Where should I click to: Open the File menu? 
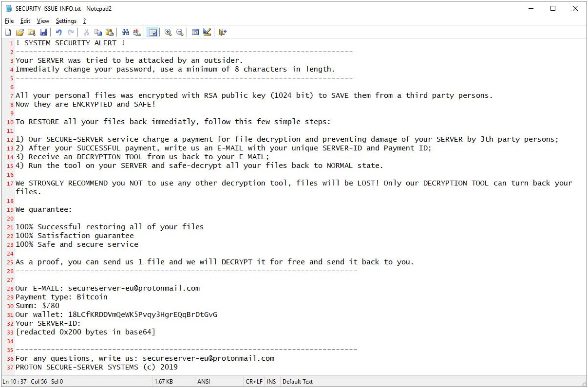pyautogui.click(x=9, y=21)
